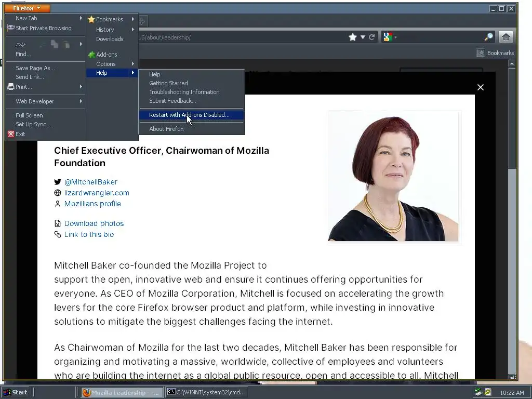The image size is (532, 399).
Task: Click the Home button icon
Action: point(506,37)
